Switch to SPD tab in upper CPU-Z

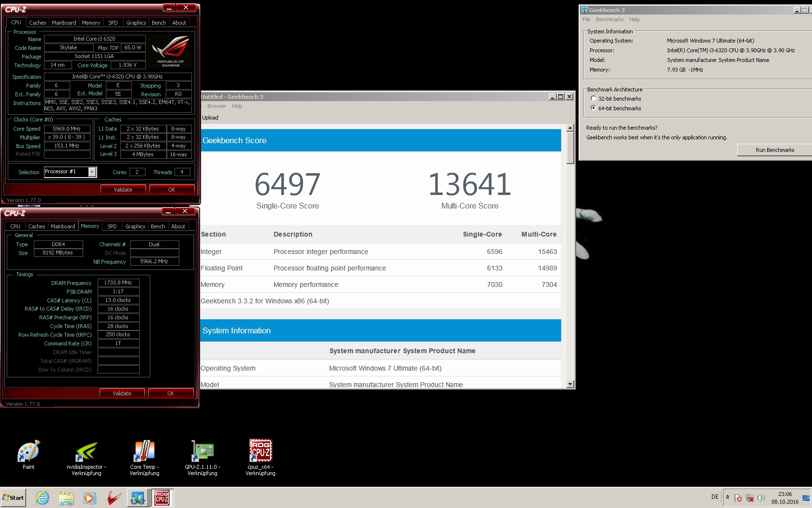point(113,23)
